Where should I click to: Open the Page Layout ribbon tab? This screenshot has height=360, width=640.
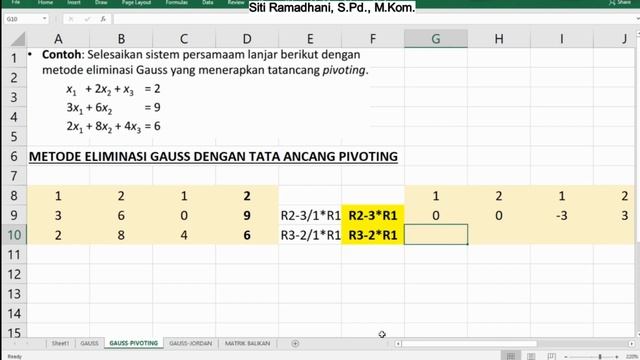pos(136,2)
